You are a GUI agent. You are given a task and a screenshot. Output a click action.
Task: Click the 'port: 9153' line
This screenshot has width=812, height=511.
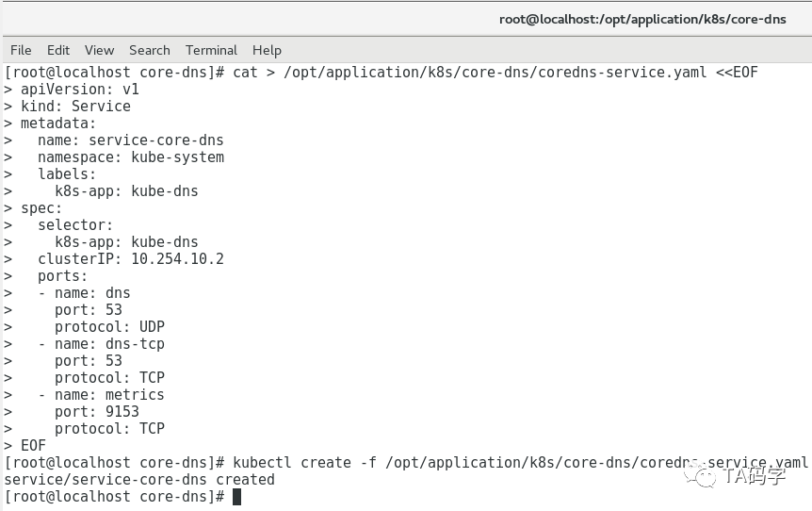[97, 412]
